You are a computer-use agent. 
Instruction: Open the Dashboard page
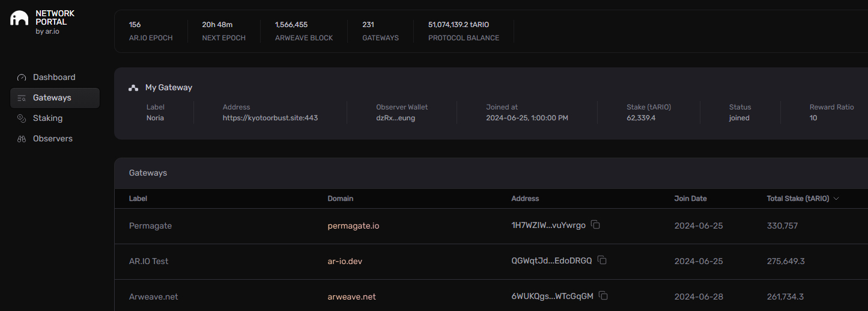tap(55, 78)
